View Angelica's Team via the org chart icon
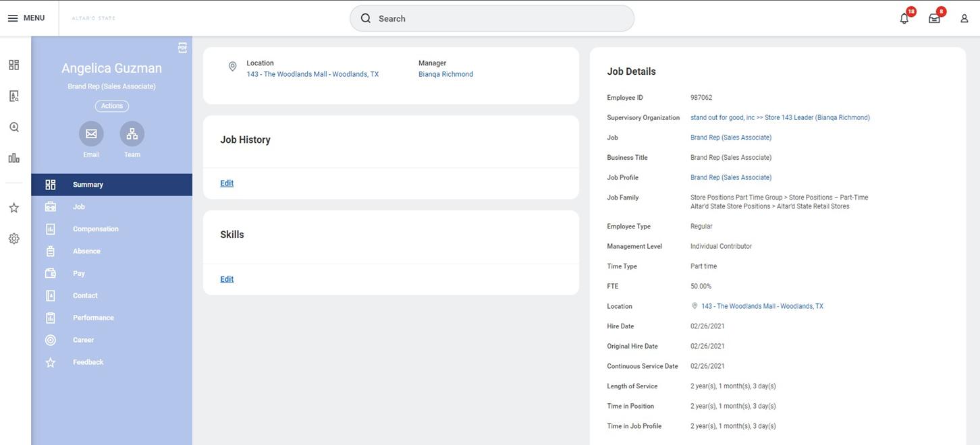This screenshot has width=980, height=445. click(x=132, y=133)
